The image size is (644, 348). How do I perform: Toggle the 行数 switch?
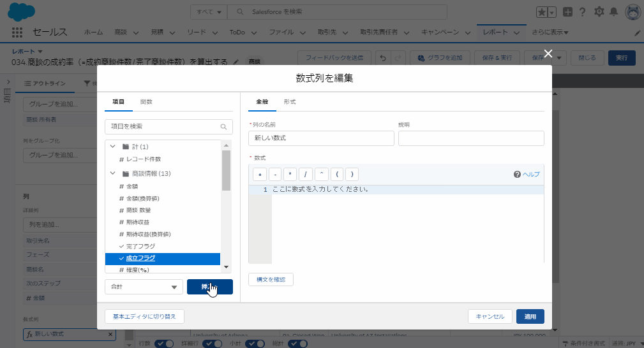pyautogui.click(x=163, y=344)
